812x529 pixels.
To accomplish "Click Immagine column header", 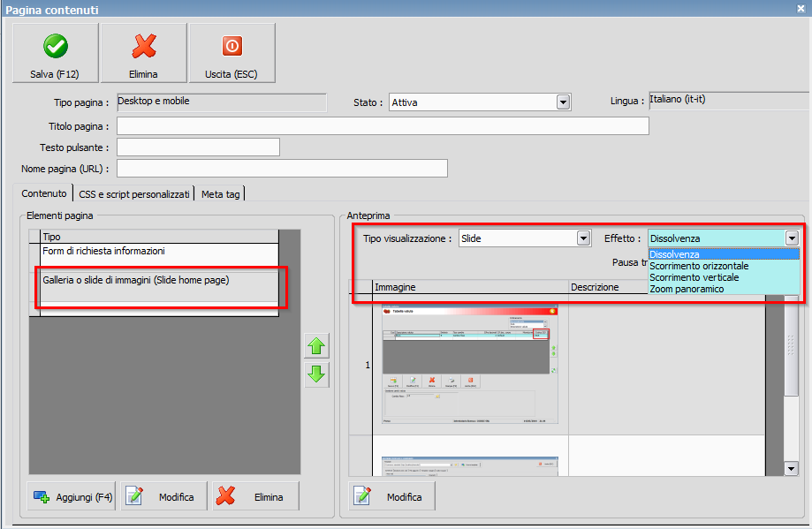I will (470, 287).
